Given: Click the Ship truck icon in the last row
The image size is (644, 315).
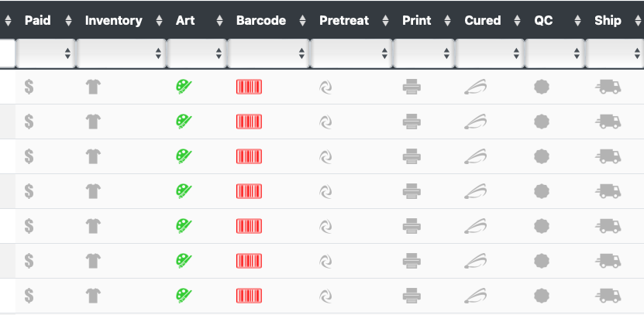Looking at the screenshot, I should coord(608,296).
